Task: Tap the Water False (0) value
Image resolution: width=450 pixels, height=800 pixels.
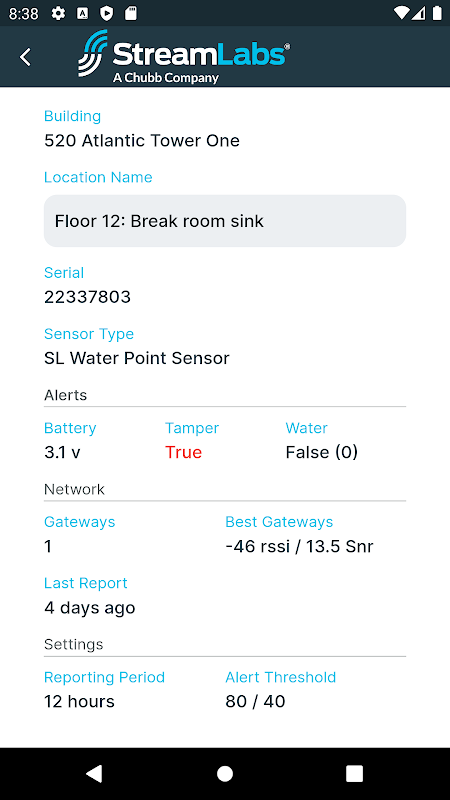Action: pos(322,453)
